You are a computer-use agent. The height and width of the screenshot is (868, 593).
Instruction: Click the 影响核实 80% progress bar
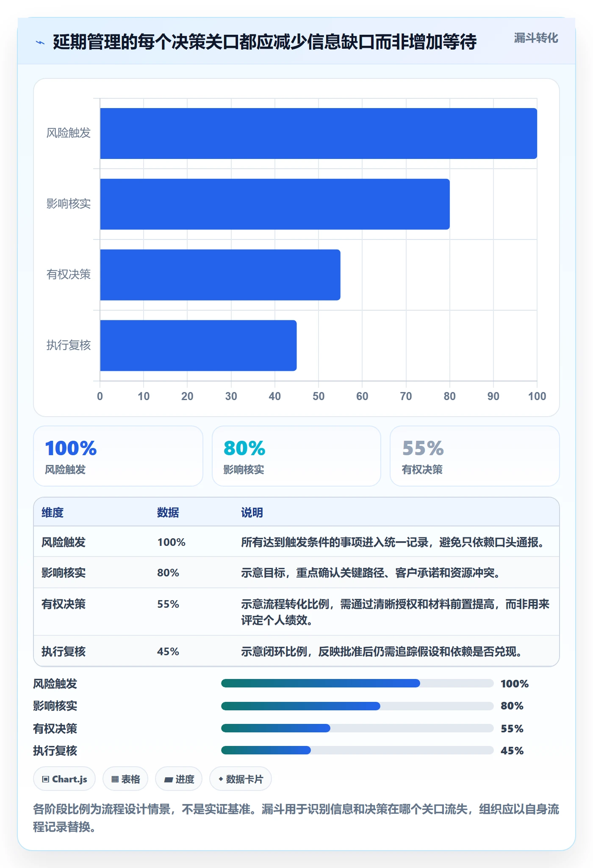pos(357,706)
